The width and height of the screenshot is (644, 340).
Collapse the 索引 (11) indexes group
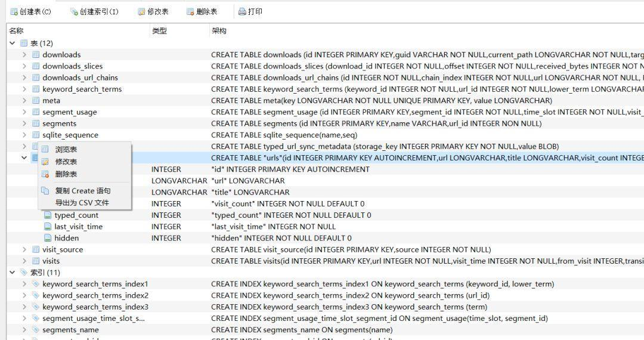click(13, 272)
